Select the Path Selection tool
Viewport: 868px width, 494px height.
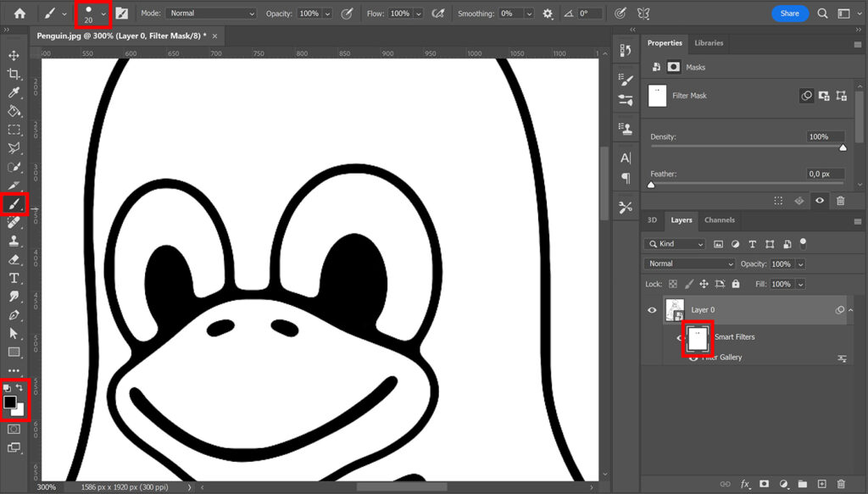(14, 334)
